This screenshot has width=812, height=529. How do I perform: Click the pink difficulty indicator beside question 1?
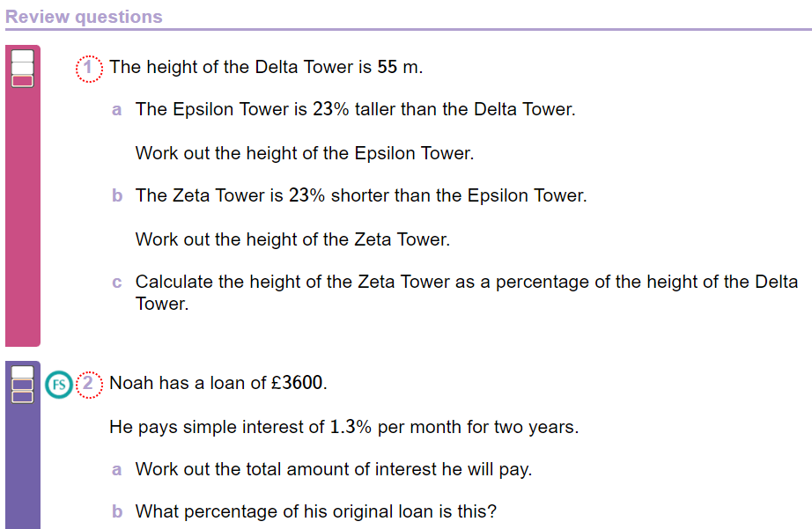22,69
